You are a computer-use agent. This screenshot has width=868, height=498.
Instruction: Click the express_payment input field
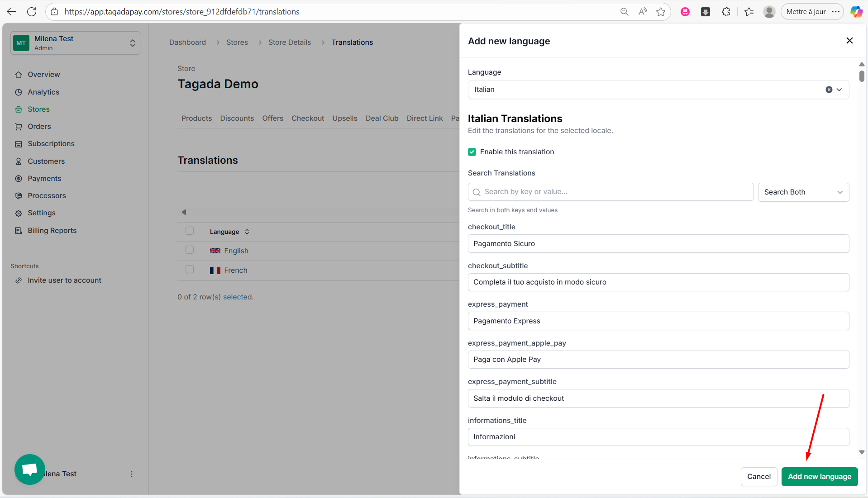[x=658, y=321]
